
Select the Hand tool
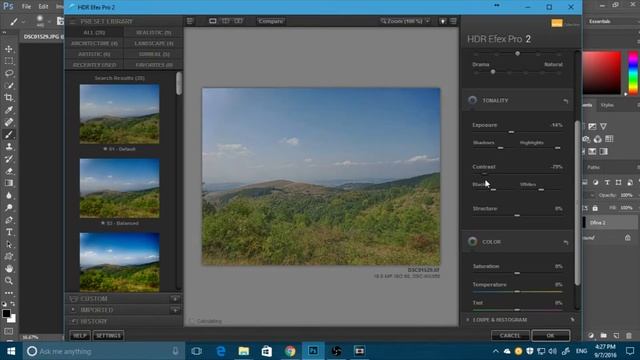pyautogui.click(x=9, y=269)
